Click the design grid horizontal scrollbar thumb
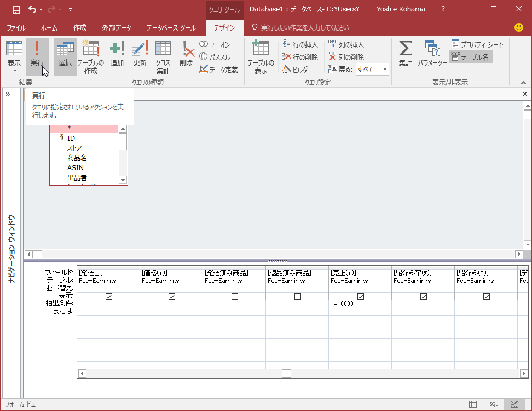Image resolution: width=532 pixels, height=411 pixels. tap(286, 373)
